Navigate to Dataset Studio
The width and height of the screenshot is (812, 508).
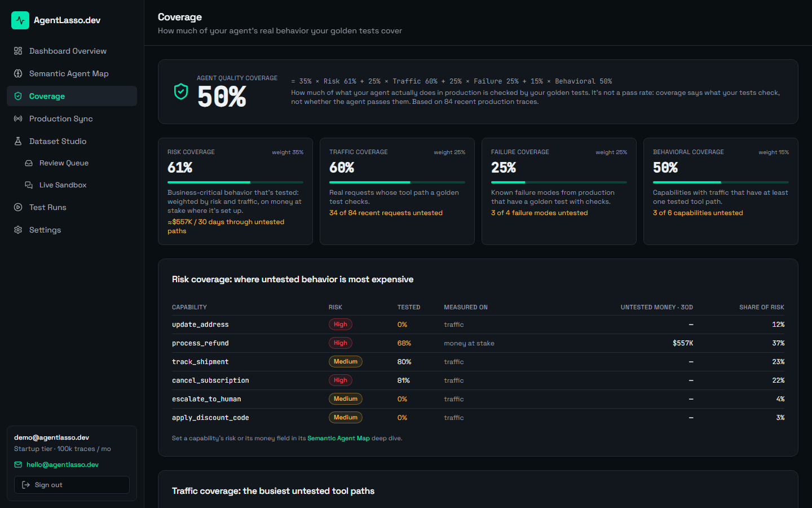(x=72, y=141)
